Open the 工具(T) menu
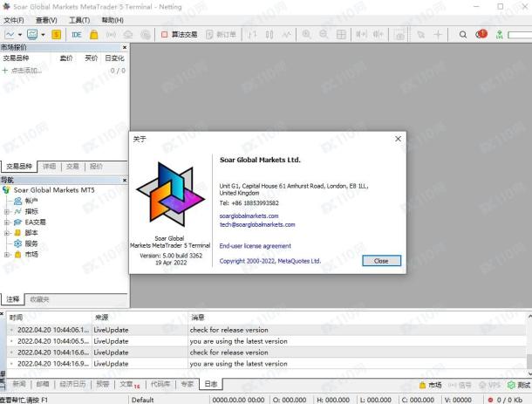532x404 pixels. pyautogui.click(x=79, y=20)
